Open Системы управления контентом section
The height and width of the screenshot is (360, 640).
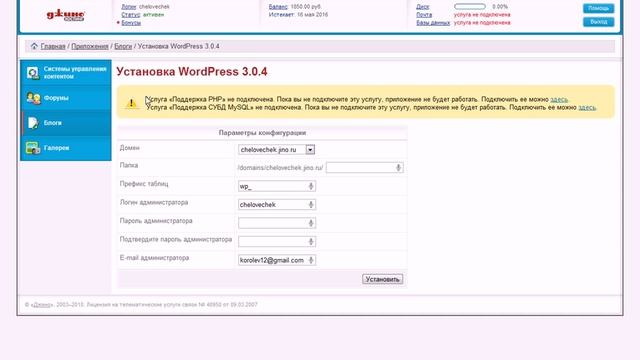pyautogui.click(x=66, y=73)
